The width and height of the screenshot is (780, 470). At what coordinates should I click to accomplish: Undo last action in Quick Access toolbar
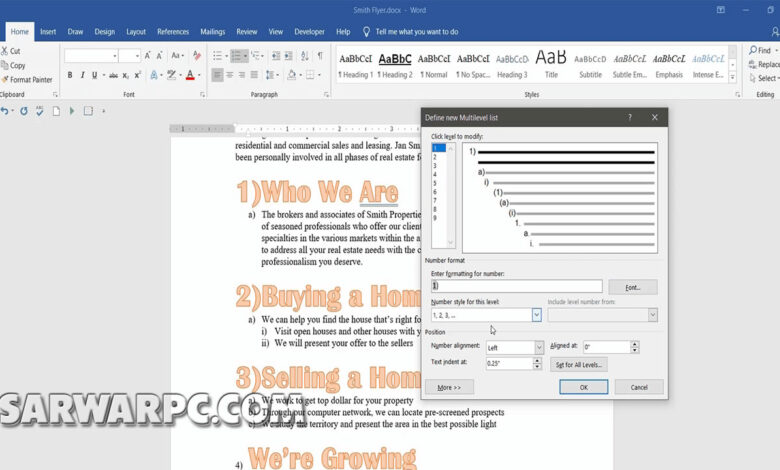(x=4, y=111)
